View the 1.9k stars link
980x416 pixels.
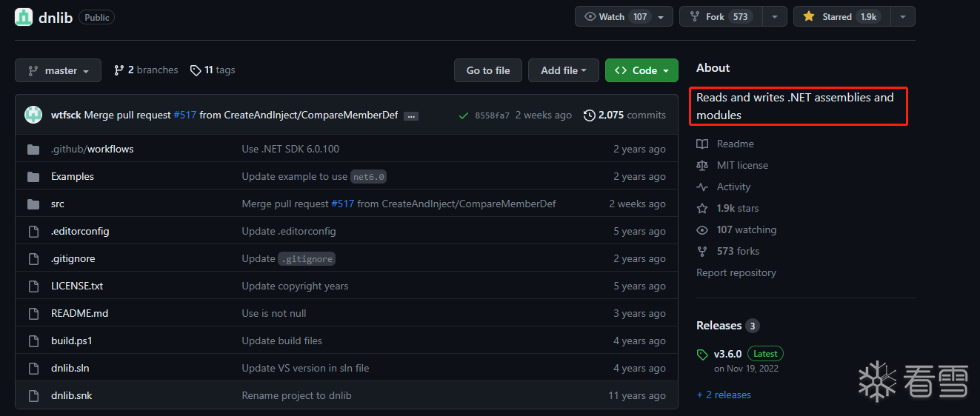point(727,208)
